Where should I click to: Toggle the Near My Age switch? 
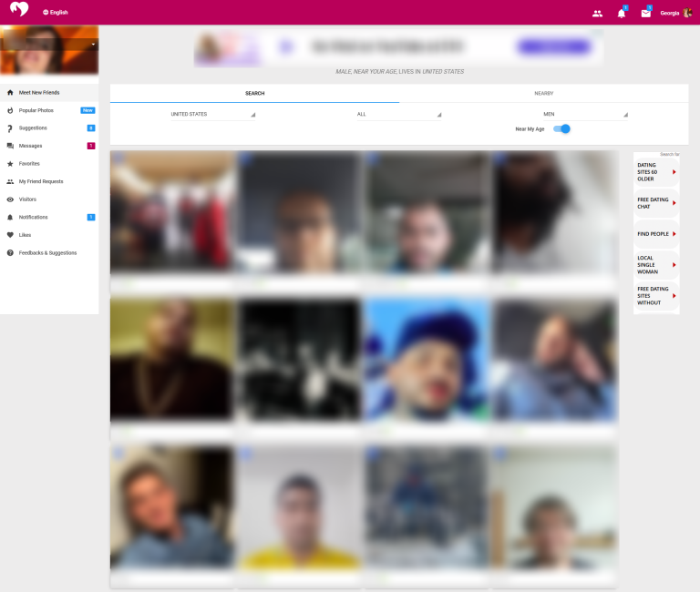562,129
